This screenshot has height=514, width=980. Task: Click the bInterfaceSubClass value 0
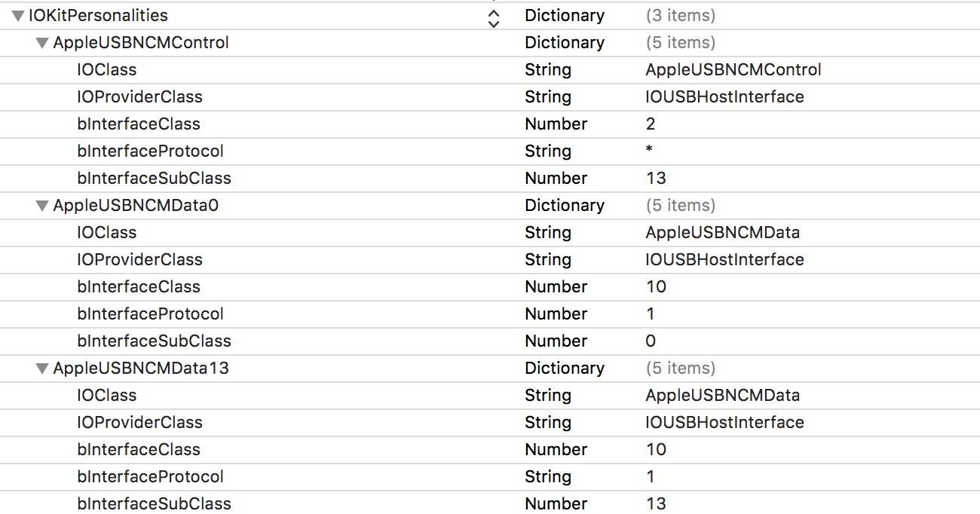pos(651,341)
